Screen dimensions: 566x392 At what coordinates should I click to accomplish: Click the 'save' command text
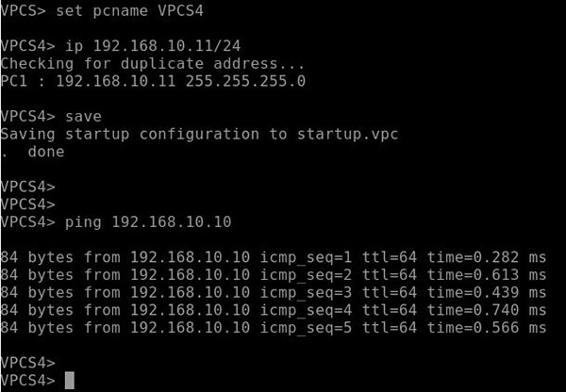coord(83,115)
